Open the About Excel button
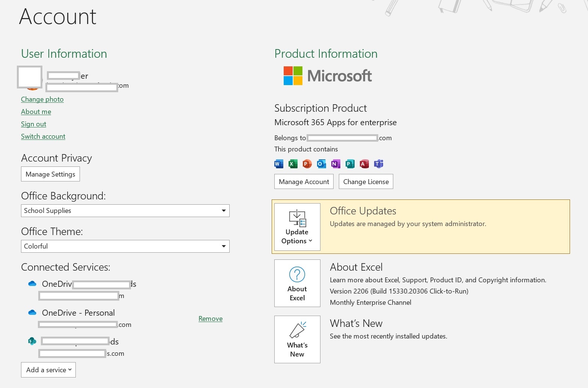Screen dimensions: 588x388 297,283
